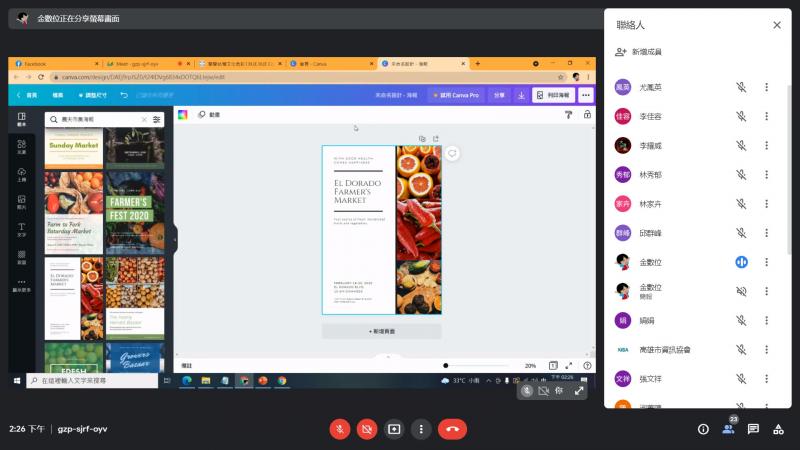Screen dimensions: 800x450
Task: Click the Canva copy style paint roller
Action: pyautogui.click(x=568, y=115)
